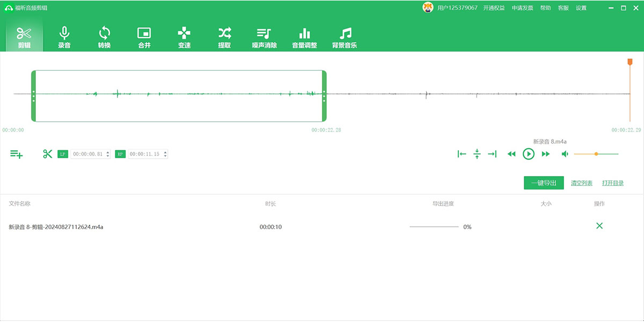Click the 文件名称 column header
Viewport: 644px width, 322px height.
click(19, 204)
